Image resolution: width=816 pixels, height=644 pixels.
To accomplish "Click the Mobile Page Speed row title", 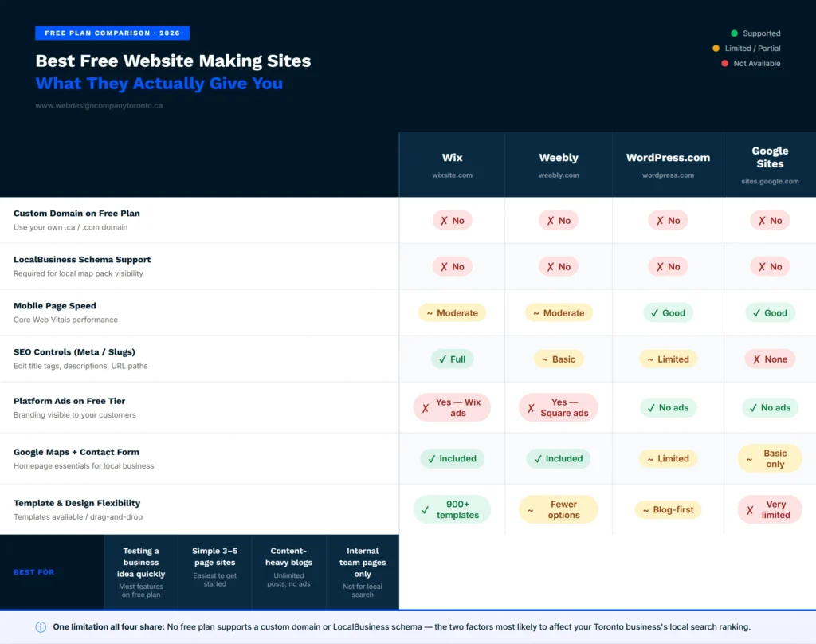I will [x=55, y=306].
